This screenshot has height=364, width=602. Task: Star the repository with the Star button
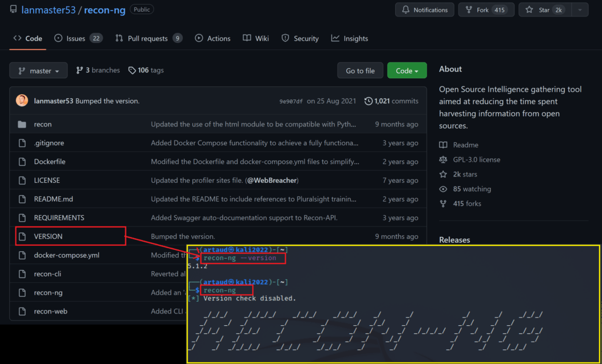[545, 10]
